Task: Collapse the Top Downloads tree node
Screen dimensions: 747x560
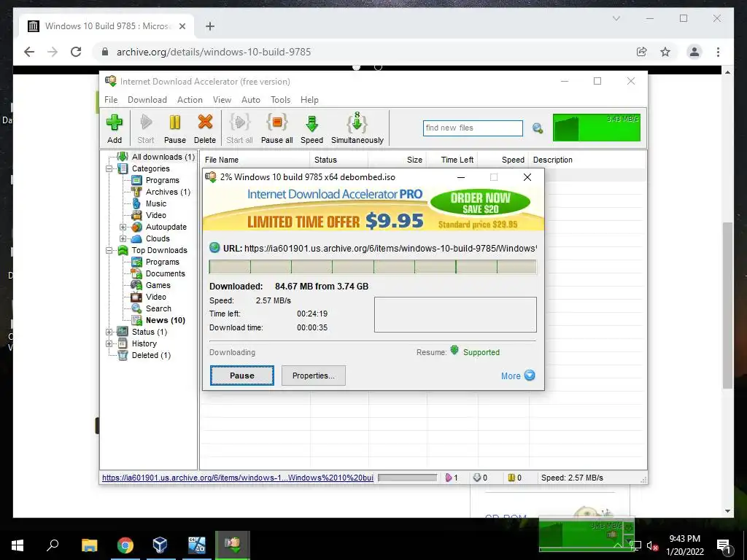Action: point(109,251)
